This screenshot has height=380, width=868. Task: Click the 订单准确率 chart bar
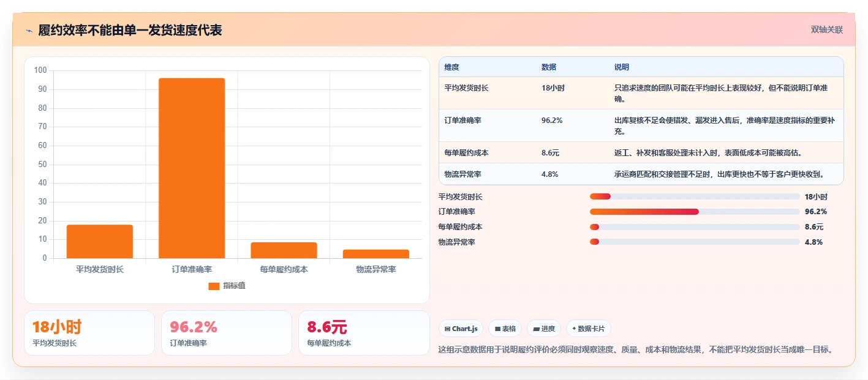click(192, 168)
